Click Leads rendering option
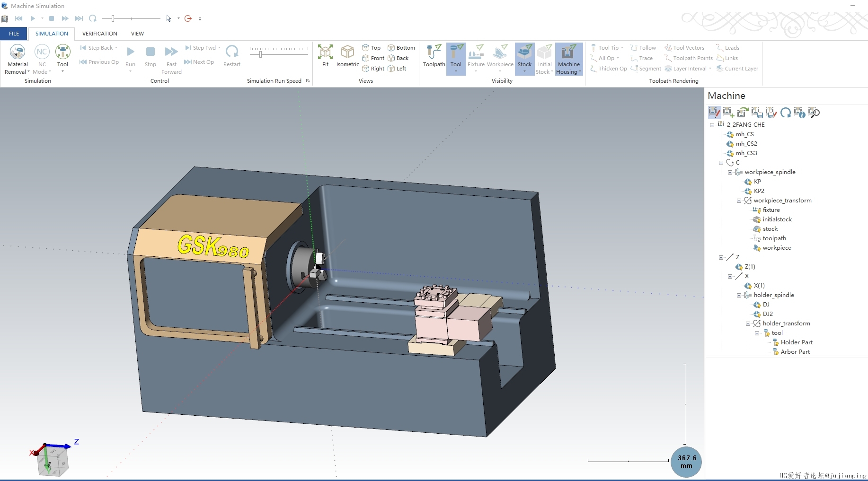This screenshot has height=481, width=868. [727, 48]
